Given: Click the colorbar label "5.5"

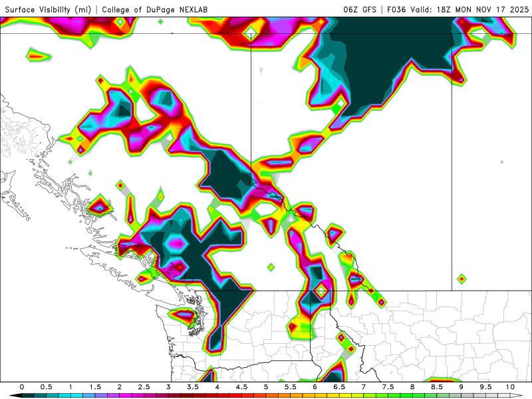Looking at the screenshot, I should click(290, 387).
